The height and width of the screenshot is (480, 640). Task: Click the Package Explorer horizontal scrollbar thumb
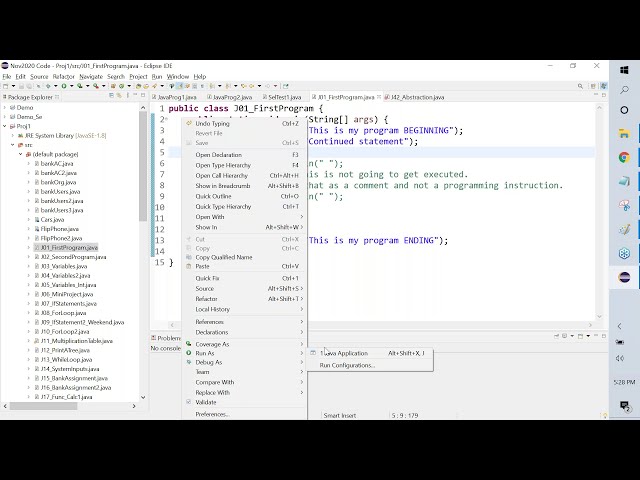click(43, 406)
